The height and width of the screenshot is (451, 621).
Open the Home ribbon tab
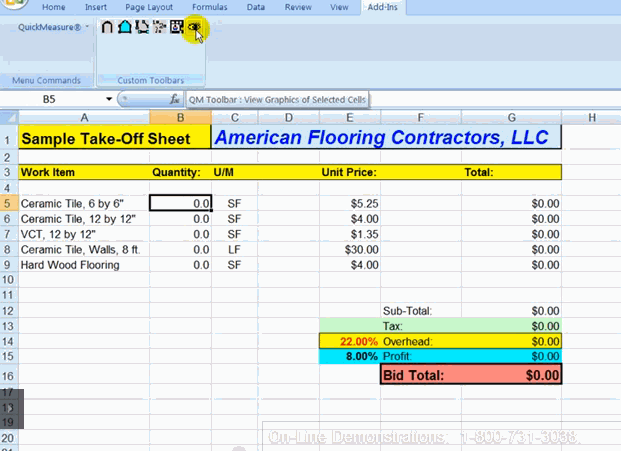53,7
